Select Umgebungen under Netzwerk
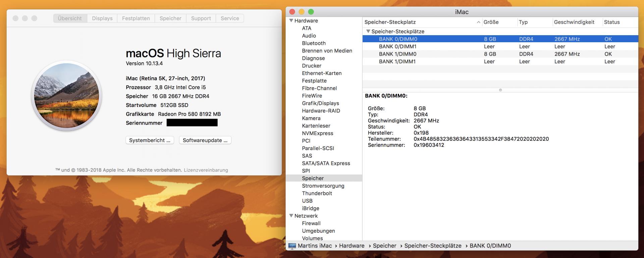 tap(318, 231)
